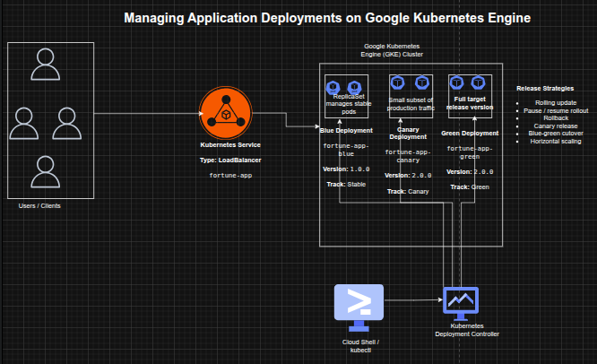Viewport: 597px width, 364px height.
Task: Select the topmost user icon in Users box
Action: (x=45, y=63)
